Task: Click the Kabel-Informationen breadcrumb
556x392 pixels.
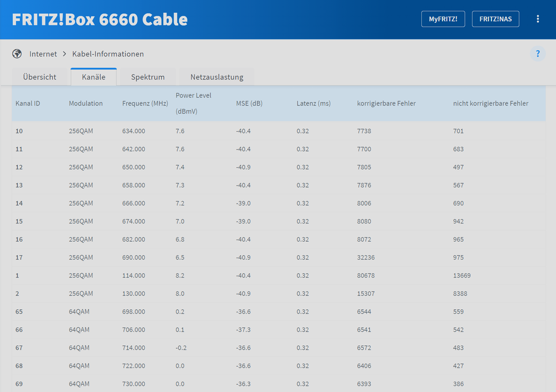Action: pos(108,54)
